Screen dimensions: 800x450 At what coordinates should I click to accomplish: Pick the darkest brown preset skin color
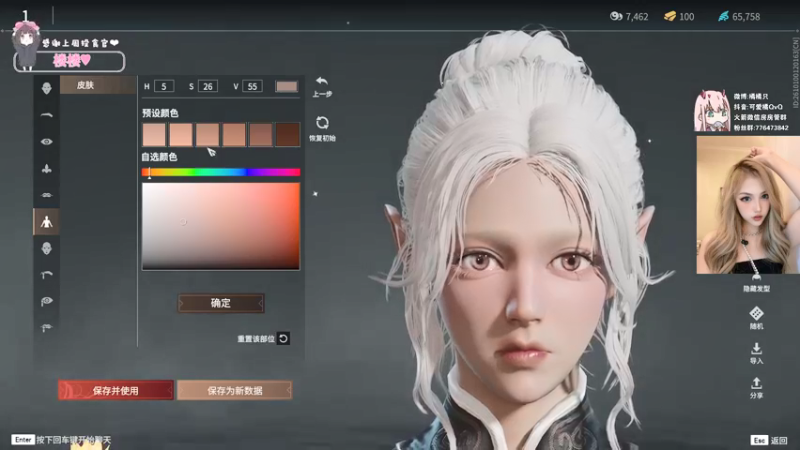click(x=288, y=134)
